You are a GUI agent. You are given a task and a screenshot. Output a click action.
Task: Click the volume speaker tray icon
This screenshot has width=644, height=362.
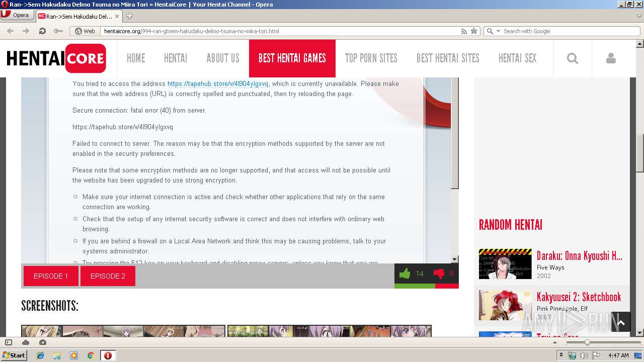(584, 355)
